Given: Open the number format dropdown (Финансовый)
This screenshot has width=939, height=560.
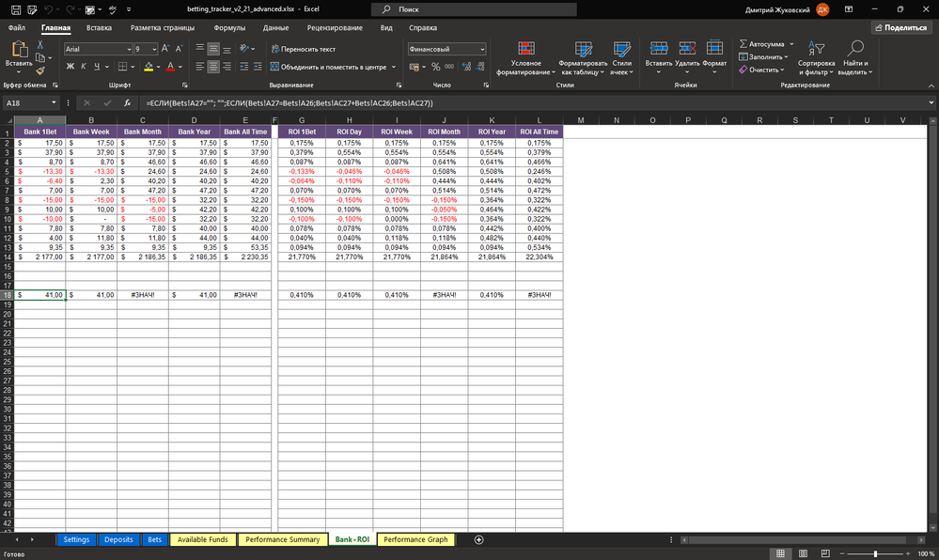Looking at the screenshot, I should [482, 49].
